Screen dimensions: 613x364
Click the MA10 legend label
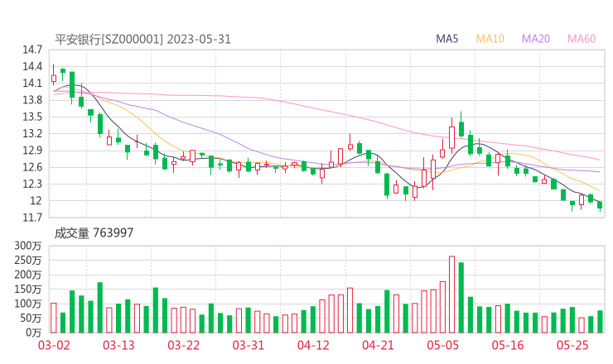[490, 39]
